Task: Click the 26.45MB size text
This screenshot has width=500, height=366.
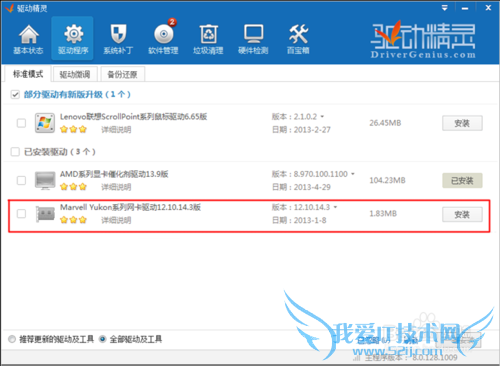Action: [385, 123]
